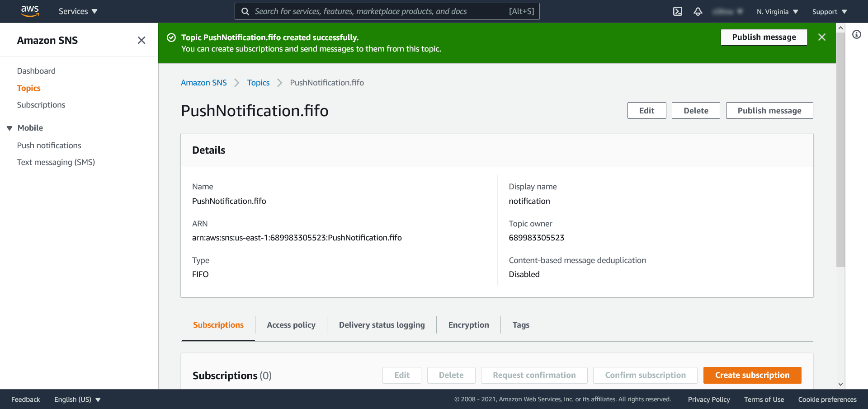Open Text messaging (SMS) in sidebar
The height and width of the screenshot is (409, 868).
pos(56,162)
